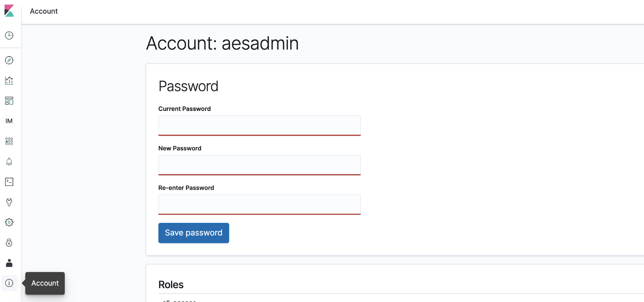Open Management gear icon in sidebar
The image size is (644, 302).
tap(9, 222)
